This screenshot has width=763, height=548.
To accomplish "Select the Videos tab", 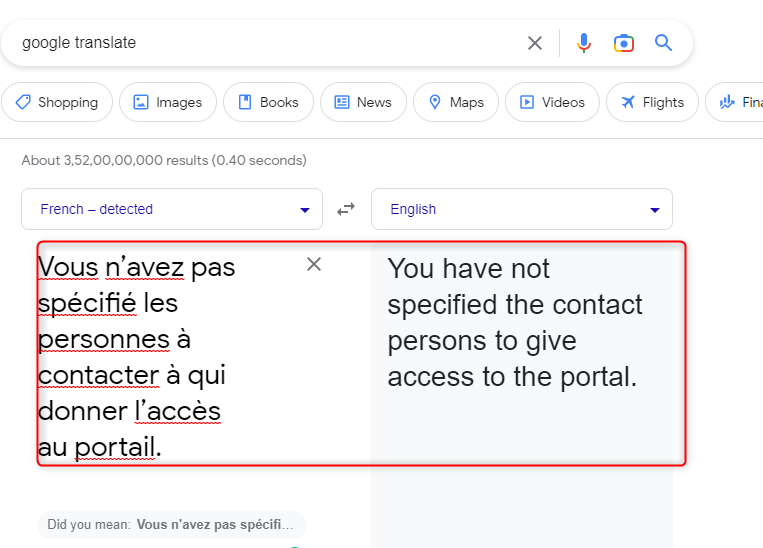I will coord(552,102).
